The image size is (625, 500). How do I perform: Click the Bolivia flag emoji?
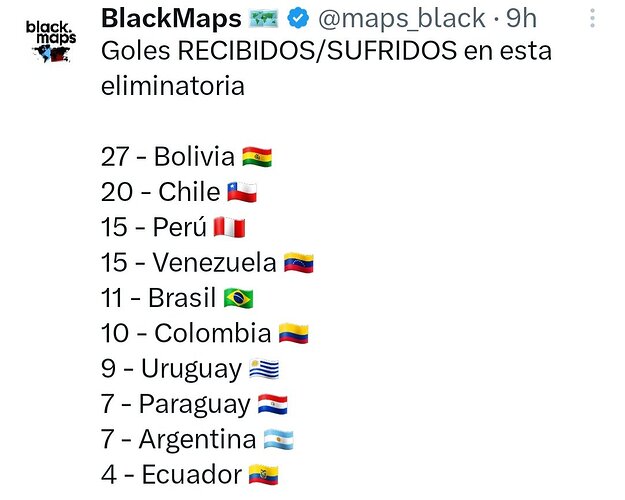[257, 157]
